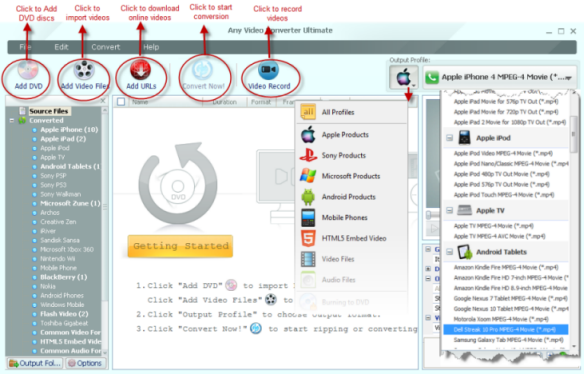Select Archos in the tree
584x374 pixels.
pos(50,213)
